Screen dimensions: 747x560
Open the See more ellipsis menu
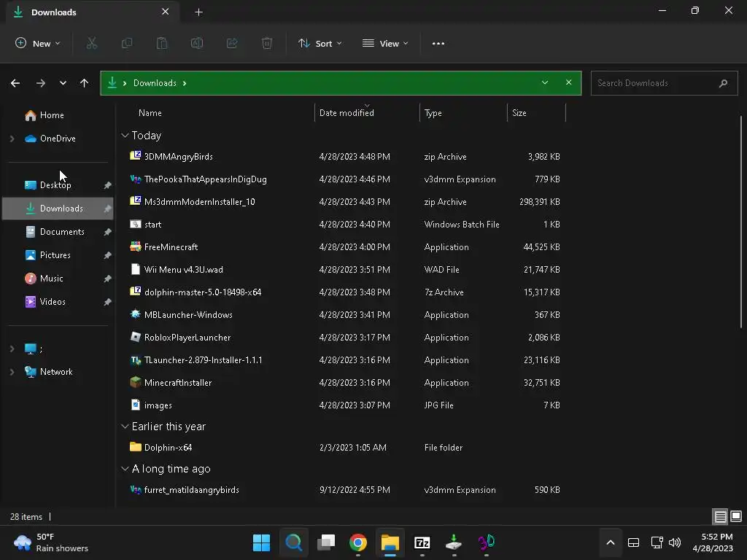(x=438, y=43)
